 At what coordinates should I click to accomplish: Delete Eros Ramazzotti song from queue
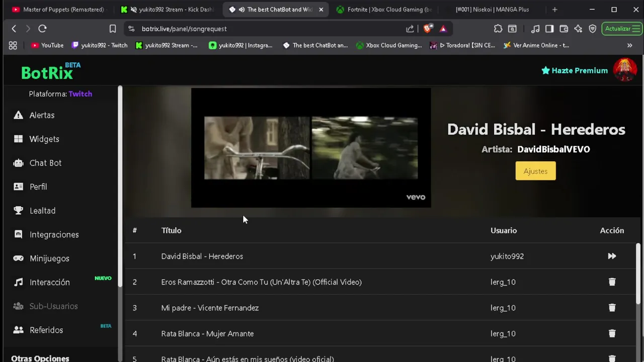pyautogui.click(x=612, y=282)
